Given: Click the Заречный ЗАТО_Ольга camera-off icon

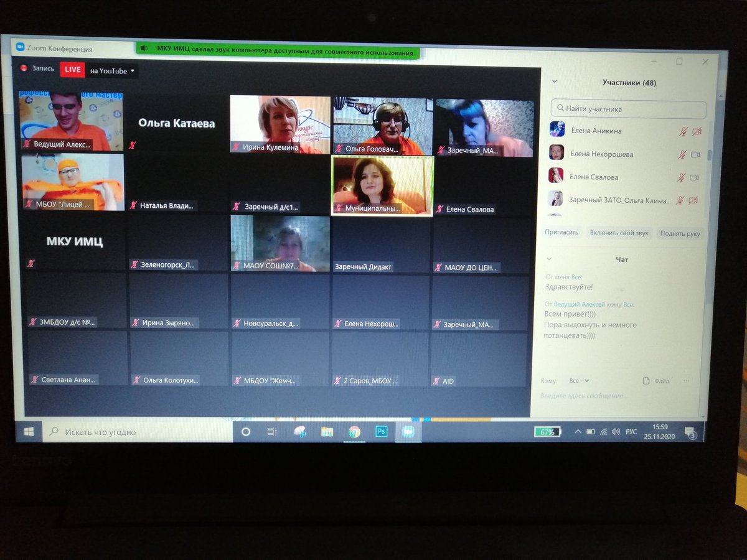Looking at the screenshot, I should coord(694,200).
